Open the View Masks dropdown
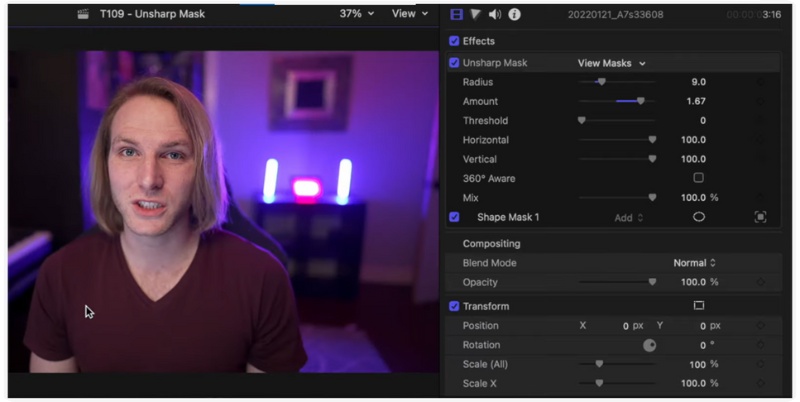This screenshot has height=402, width=800. tap(611, 63)
